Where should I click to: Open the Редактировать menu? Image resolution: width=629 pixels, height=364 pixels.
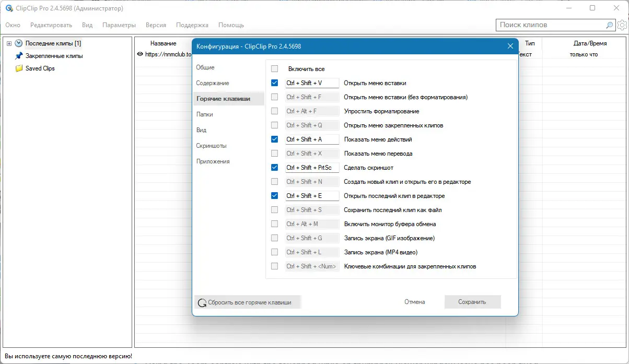click(x=51, y=25)
